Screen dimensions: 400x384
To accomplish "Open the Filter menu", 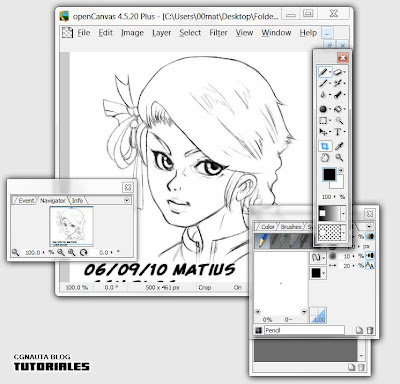I will [218, 33].
